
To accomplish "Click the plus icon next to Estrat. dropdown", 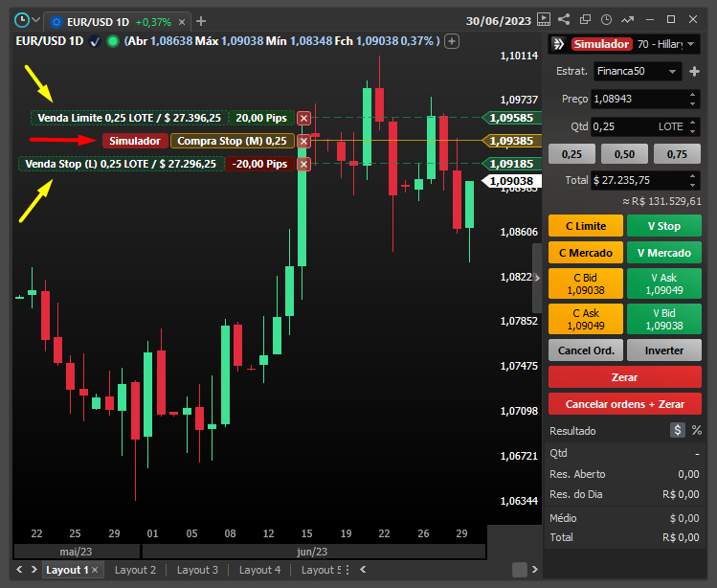I will pyautogui.click(x=695, y=71).
